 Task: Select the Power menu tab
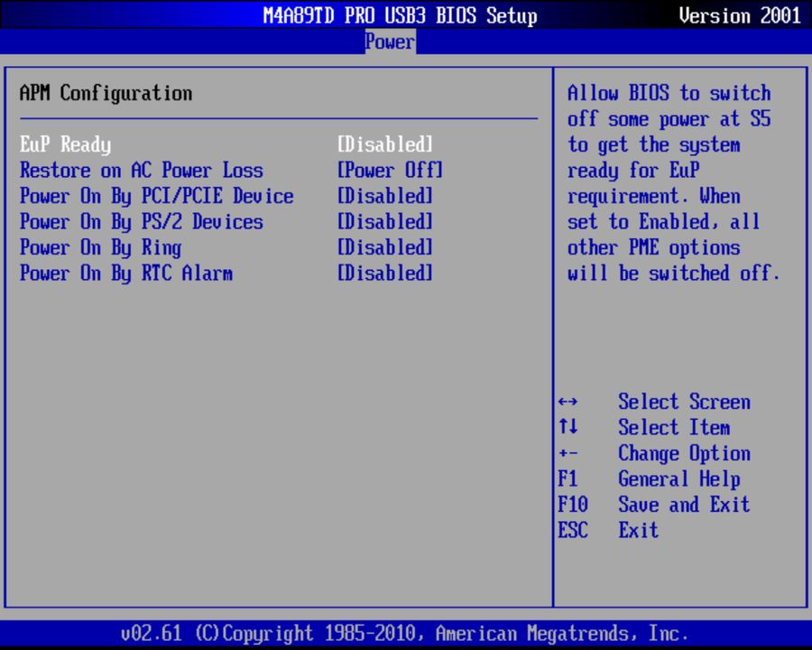389,41
